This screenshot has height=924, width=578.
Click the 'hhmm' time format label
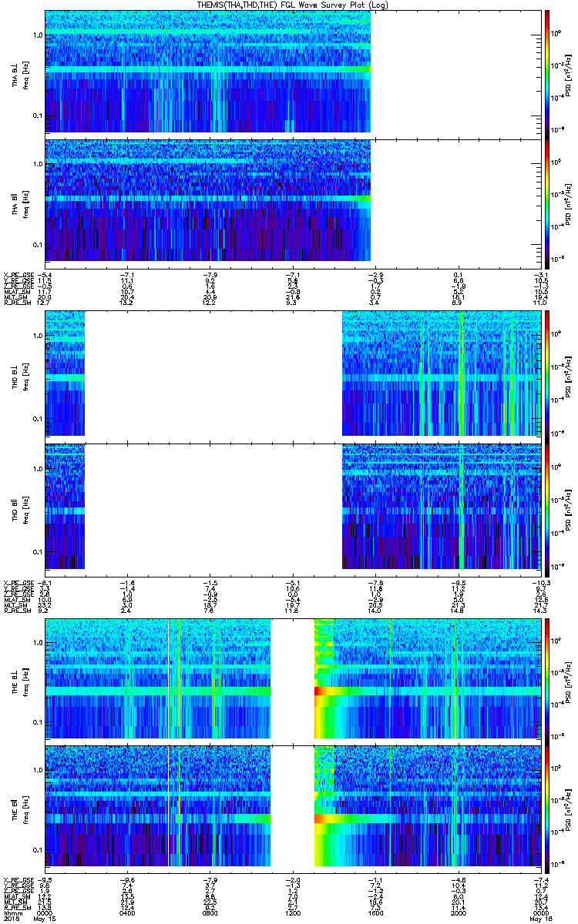click(14, 912)
